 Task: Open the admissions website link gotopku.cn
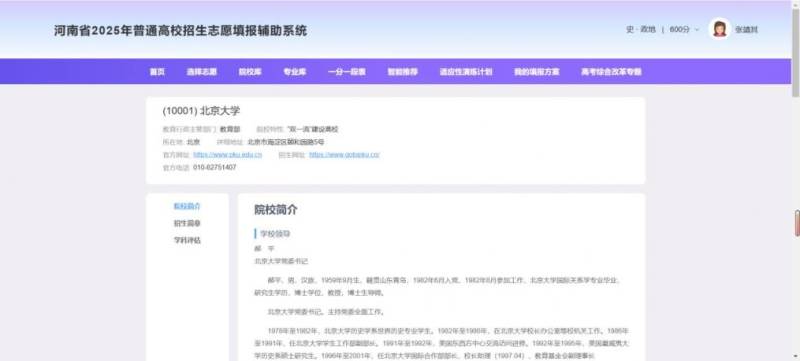pyautogui.click(x=344, y=154)
